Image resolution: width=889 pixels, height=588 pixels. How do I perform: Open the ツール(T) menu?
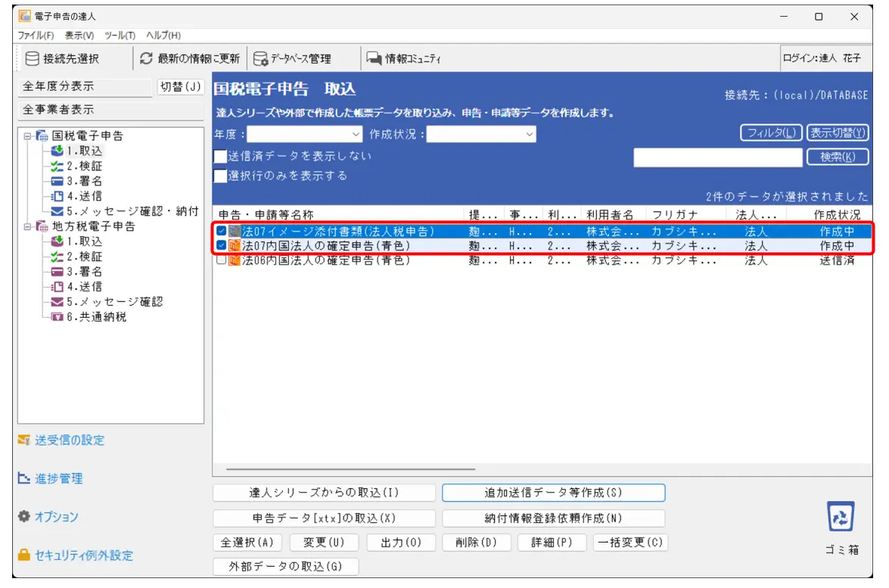(120, 36)
